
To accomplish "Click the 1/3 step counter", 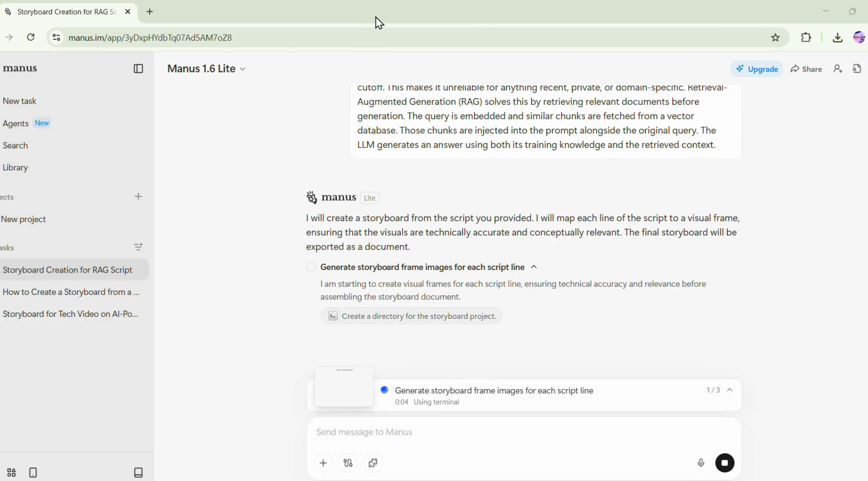I will click(x=713, y=390).
